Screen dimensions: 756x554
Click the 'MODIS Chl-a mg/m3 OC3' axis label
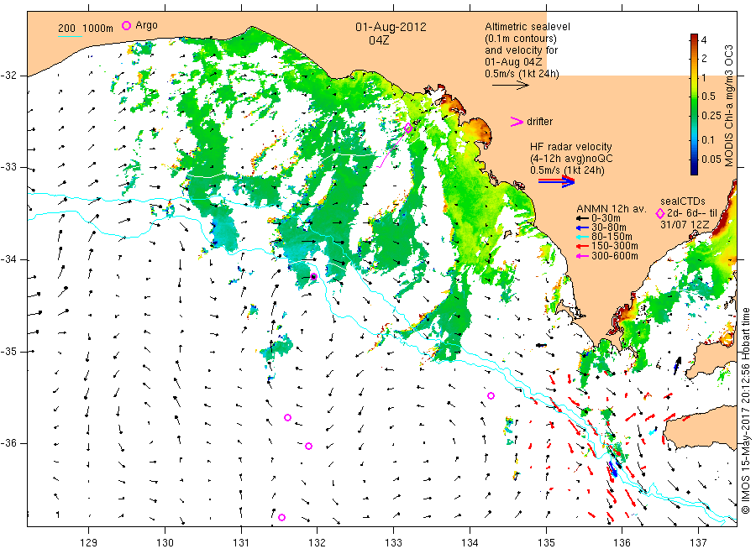pos(728,106)
